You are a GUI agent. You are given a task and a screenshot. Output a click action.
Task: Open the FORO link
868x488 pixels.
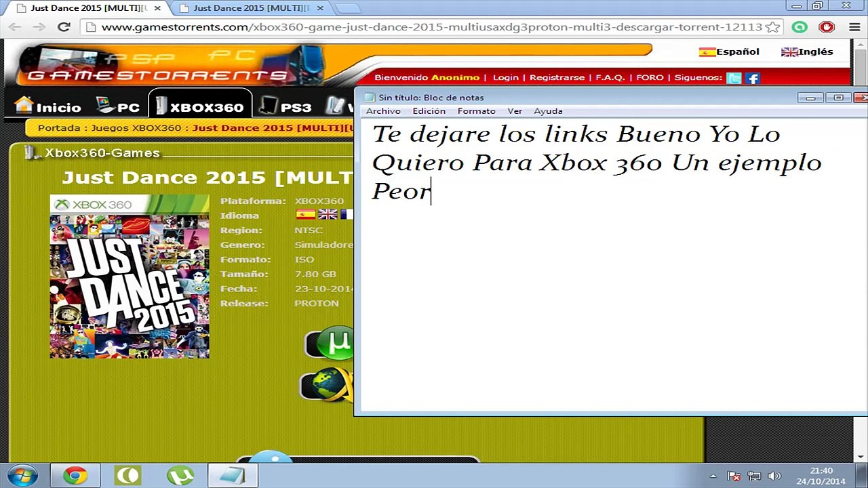click(x=650, y=77)
